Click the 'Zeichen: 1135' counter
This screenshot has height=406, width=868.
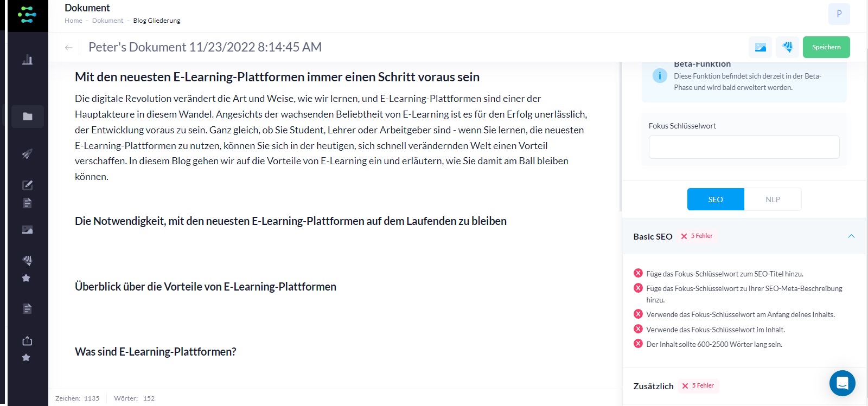coord(77,398)
